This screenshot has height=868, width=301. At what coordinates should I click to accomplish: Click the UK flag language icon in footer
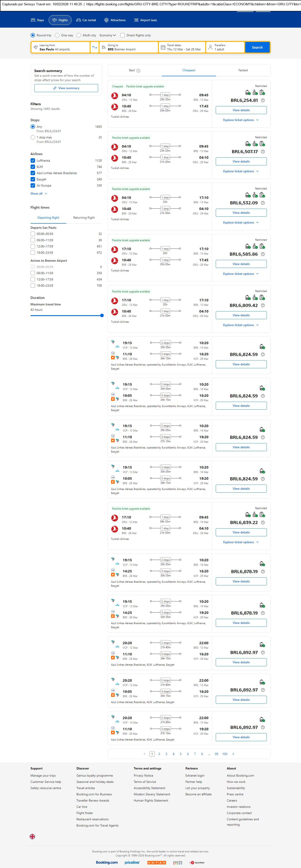(x=32, y=836)
